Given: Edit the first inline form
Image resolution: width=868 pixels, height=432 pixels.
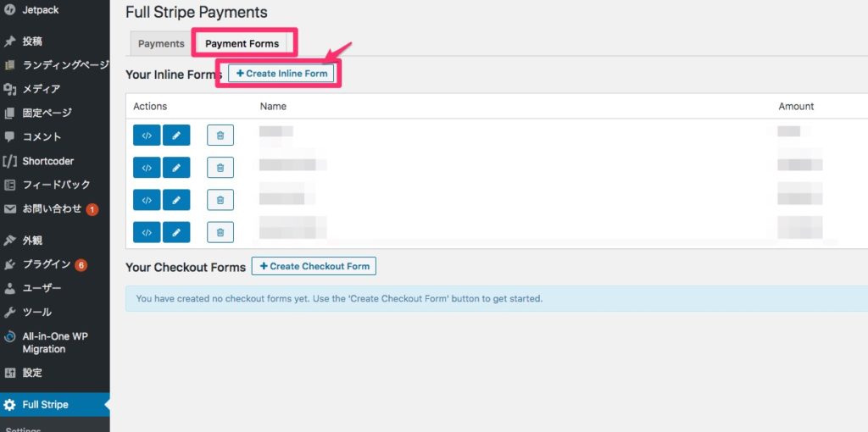Looking at the screenshot, I should click(x=176, y=135).
